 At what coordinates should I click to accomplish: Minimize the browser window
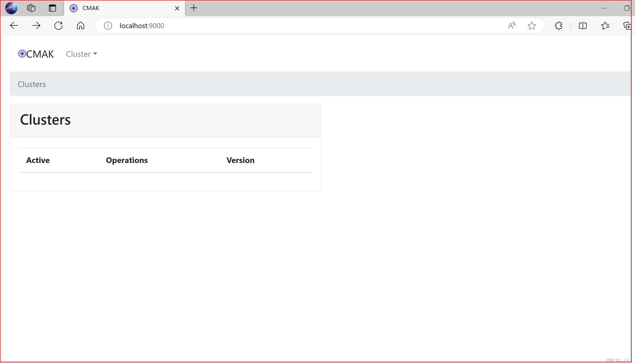[604, 8]
